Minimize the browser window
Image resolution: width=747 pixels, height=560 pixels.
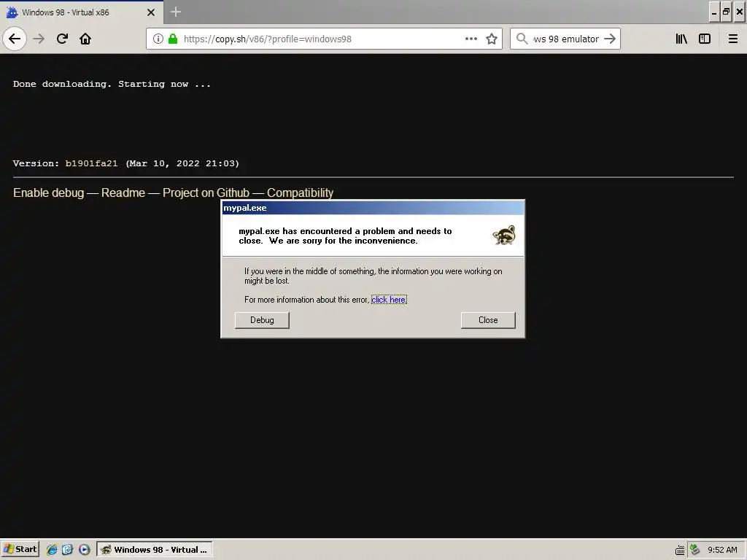(714, 12)
